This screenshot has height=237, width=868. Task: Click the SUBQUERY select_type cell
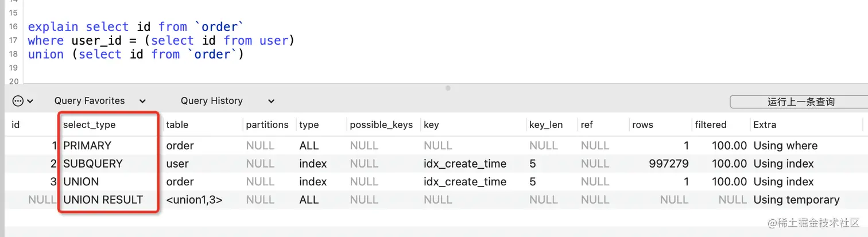tap(93, 164)
